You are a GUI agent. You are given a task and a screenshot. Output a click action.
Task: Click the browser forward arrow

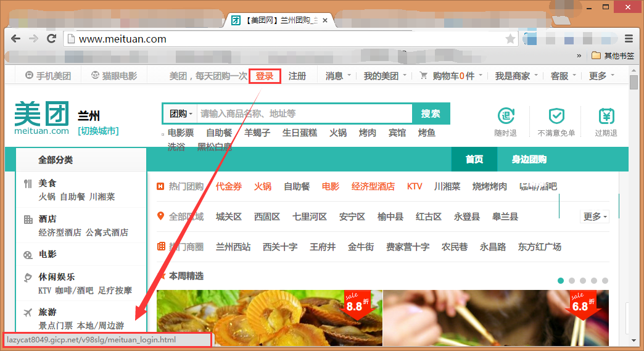(34, 39)
